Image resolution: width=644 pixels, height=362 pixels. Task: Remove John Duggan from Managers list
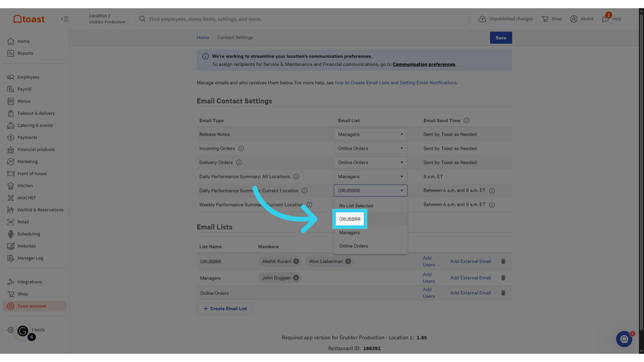pyautogui.click(x=296, y=278)
